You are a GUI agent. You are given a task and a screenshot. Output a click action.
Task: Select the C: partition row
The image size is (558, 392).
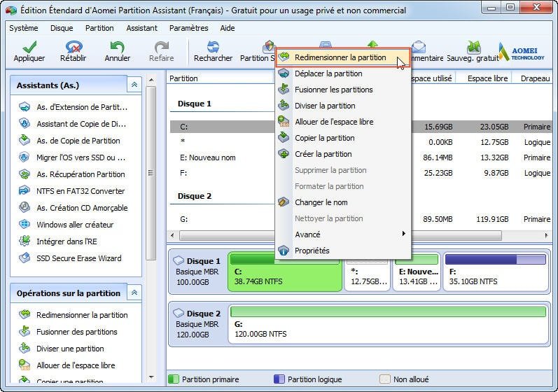tap(361, 127)
